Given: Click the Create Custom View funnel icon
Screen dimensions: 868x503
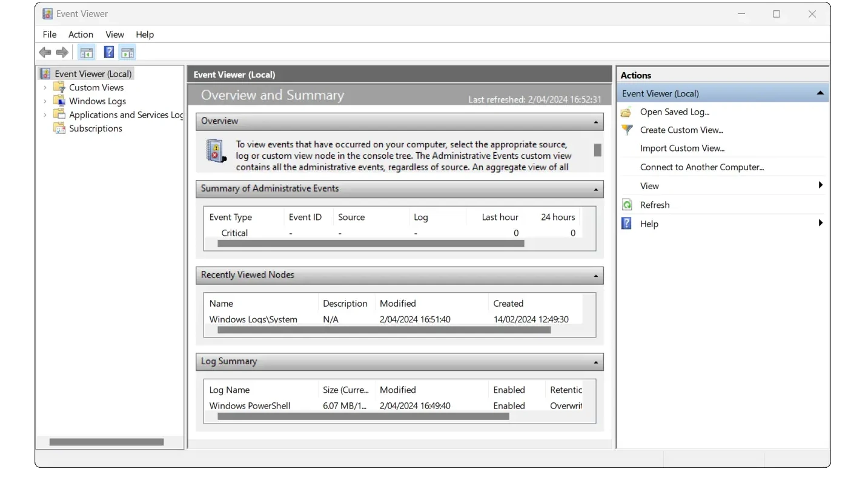Looking at the screenshot, I should (627, 130).
